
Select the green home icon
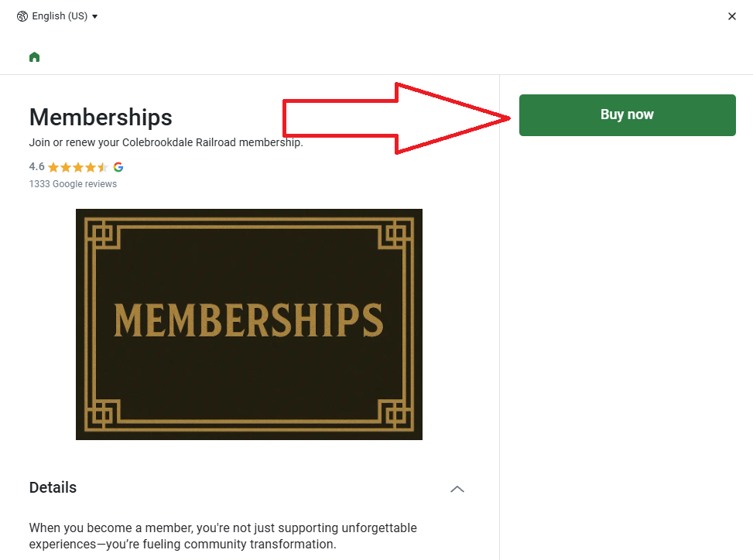34,57
